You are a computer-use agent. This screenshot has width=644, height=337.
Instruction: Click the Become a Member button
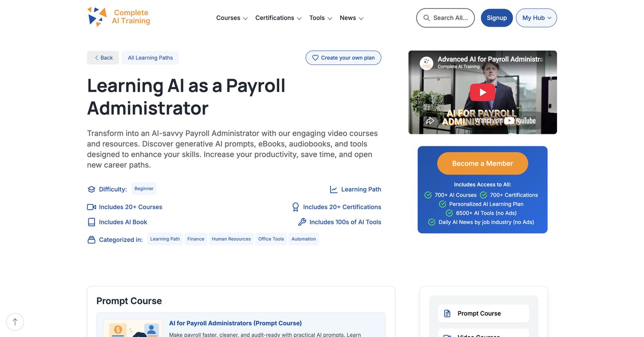(482, 163)
